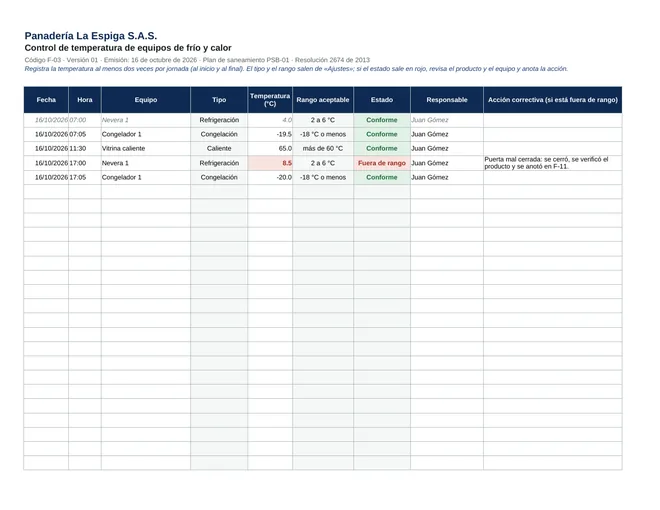Click 'Conforme' status in the Vitrina caliente row
The height and width of the screenshot is (510, 660).
coord(382,149)
